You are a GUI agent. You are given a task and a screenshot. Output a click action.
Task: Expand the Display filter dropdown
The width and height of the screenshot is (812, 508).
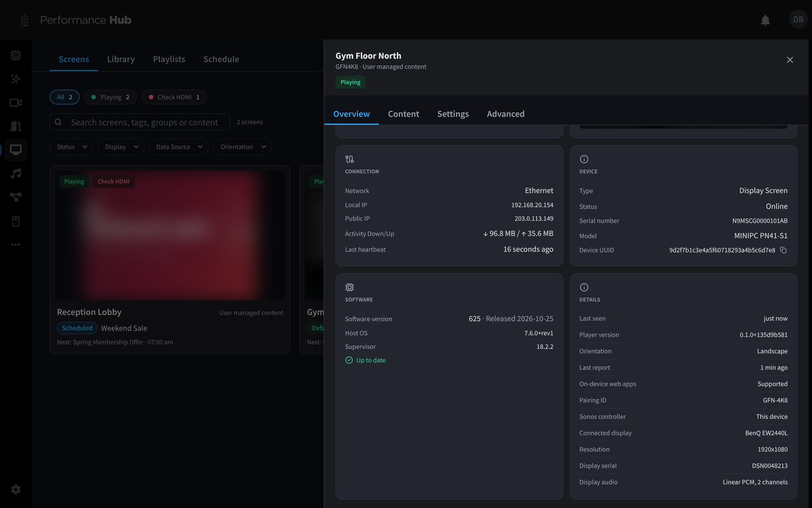click(x=121, y=147)
